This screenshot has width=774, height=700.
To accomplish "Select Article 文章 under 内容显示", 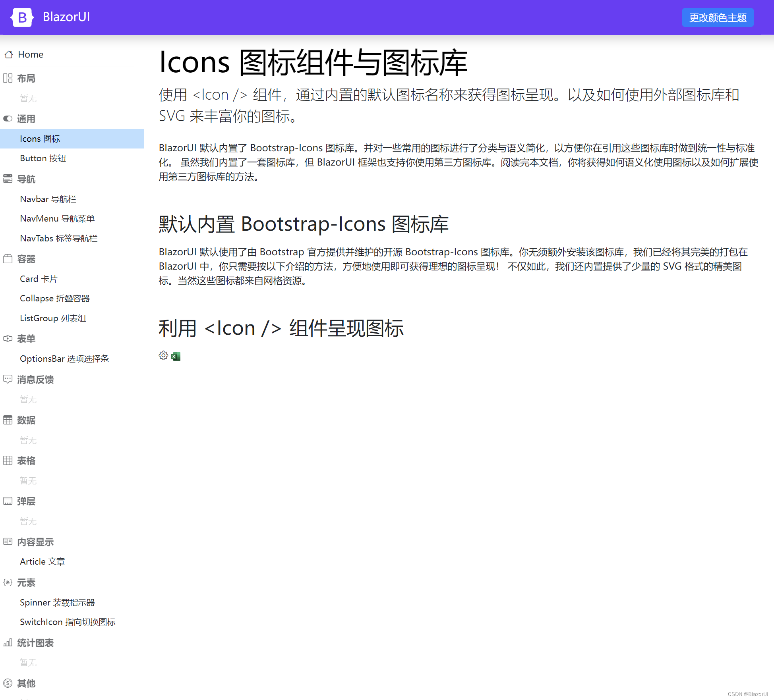I will pyautogui.click(x=42, y=561).
